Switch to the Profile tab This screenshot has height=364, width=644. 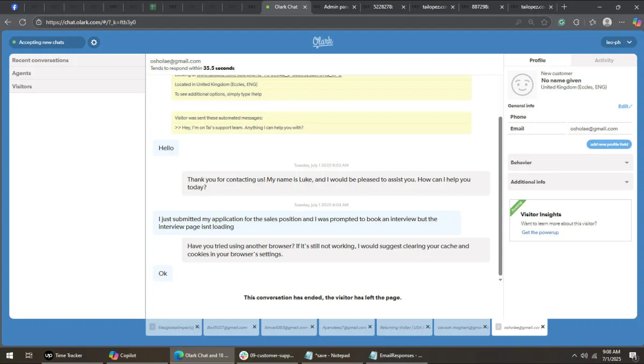click(537, 60)
